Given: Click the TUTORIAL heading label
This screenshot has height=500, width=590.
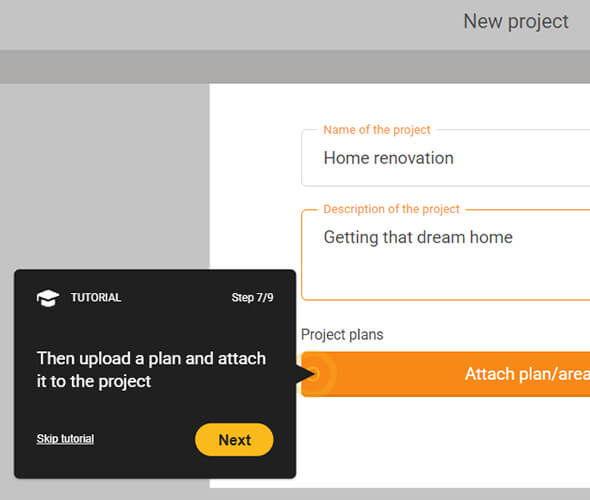Looking at the screenshot, I should [x=96, y=298].
